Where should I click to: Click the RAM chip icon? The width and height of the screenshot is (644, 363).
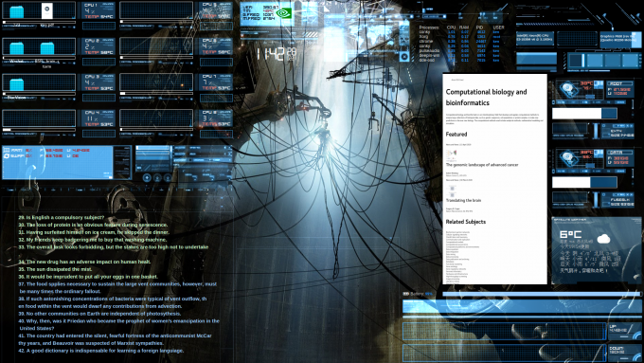(x=7, y=151)
